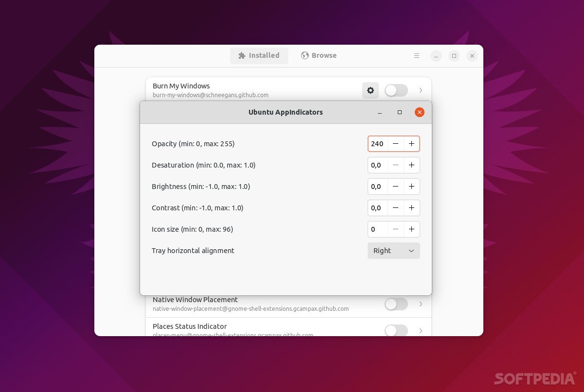Viewport: 584px width, 392px height.
Task: Enable the Burn My Windows extension toggle
Action: [396, 90]
